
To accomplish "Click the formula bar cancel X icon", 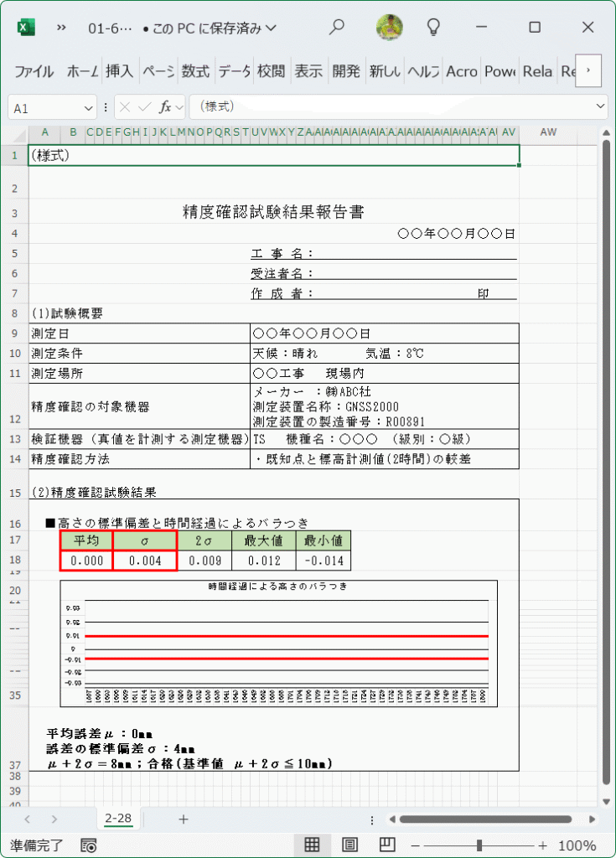I will point(125,107).
